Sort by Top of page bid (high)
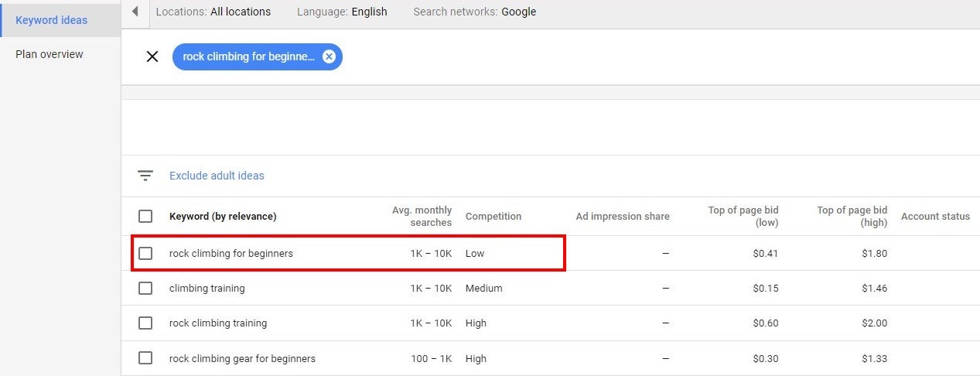 click(852, 217)
